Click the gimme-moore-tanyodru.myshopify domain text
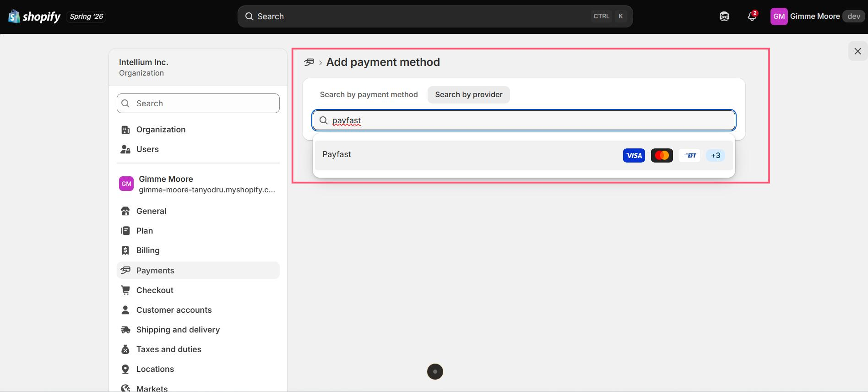 [x=207, y=190]
